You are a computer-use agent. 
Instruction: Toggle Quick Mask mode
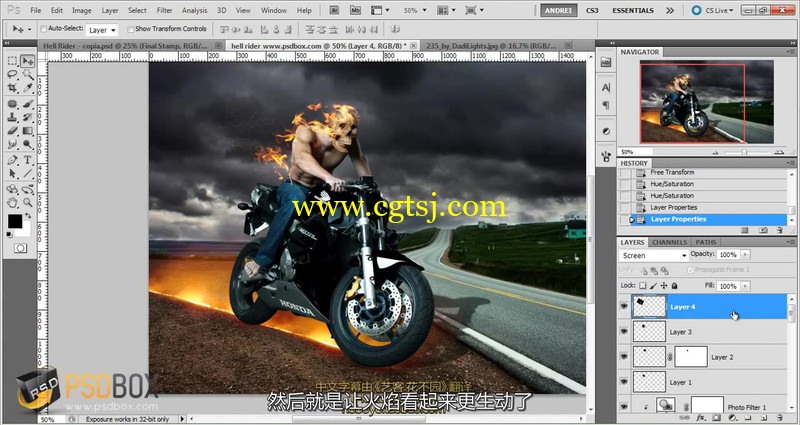pyautogui.click(x=20, y=248)
